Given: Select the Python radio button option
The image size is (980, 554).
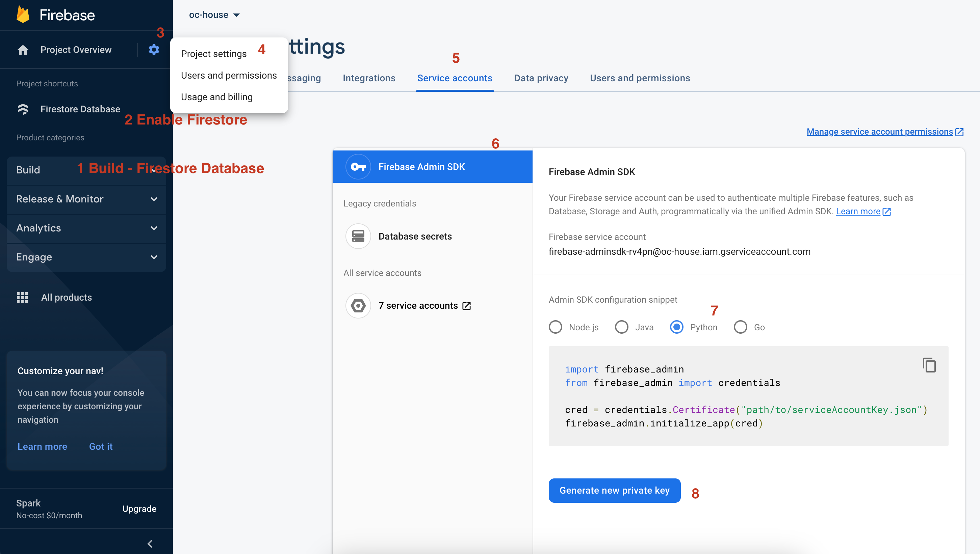Looking at the screenshot, I should 677,327.
